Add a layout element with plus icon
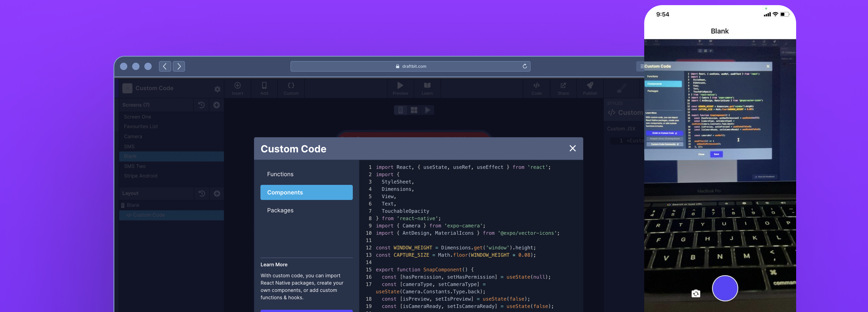Image resolution: width=868 pixels, height=312 pixels. [x=217, y=193]
